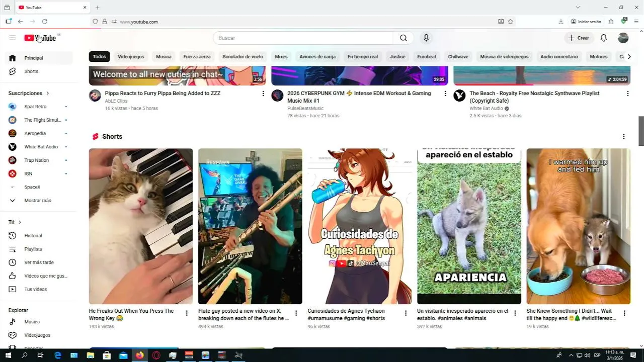This screenshot has width=644, height=362.
Task: Open White Bat Audio subscription
Action: pyautogui.click(x=39, y=147)
